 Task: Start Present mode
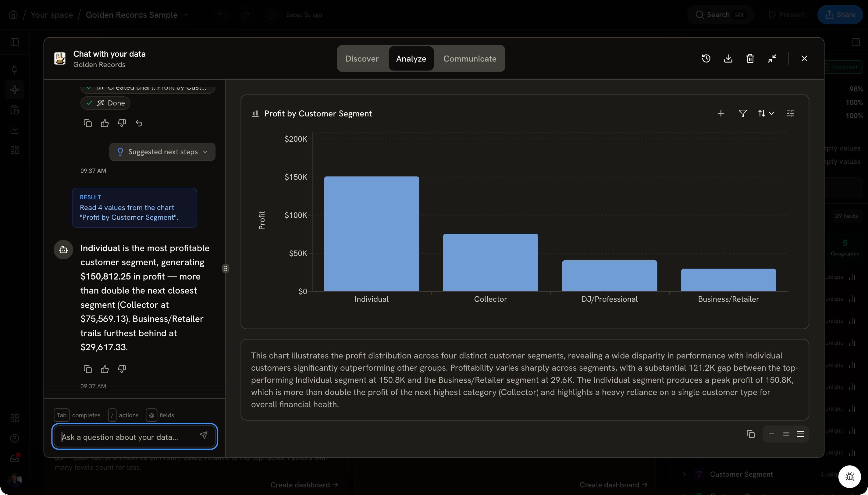(786, 15)
